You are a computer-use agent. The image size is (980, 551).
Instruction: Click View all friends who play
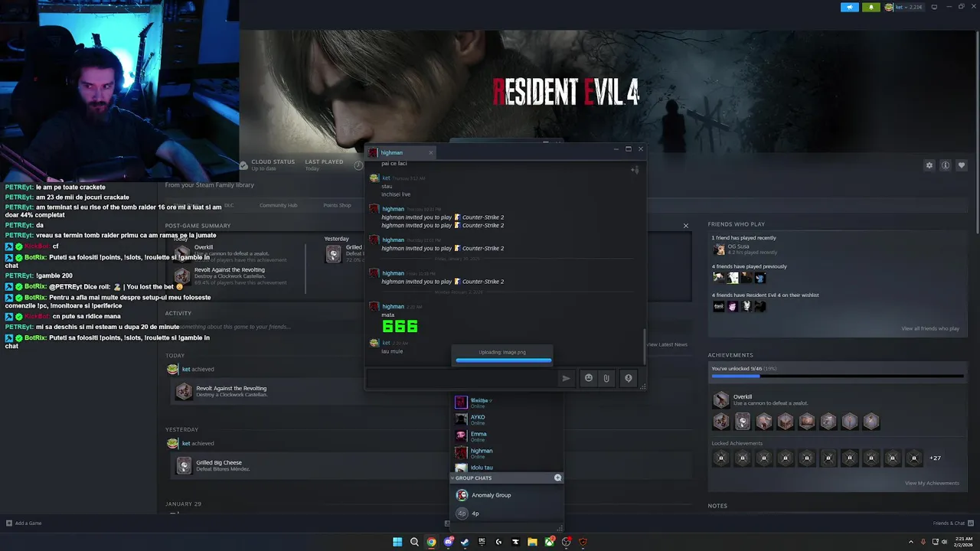tap(930, 328)
